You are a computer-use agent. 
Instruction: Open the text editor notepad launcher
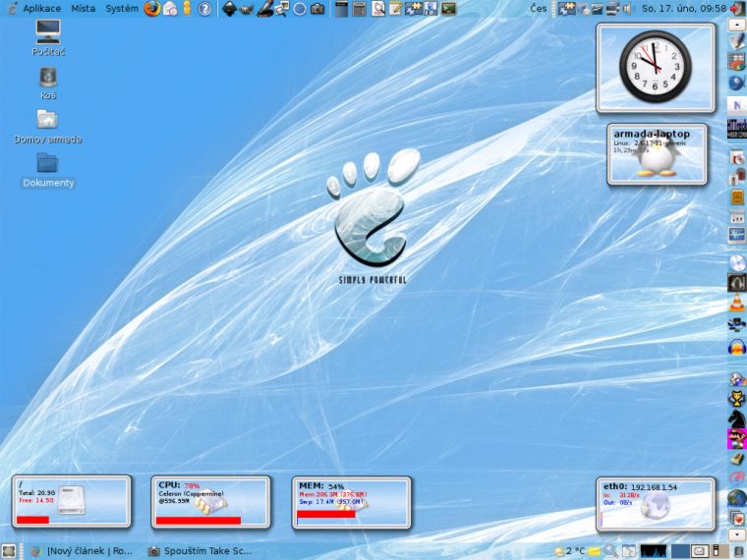pos(395,9)
